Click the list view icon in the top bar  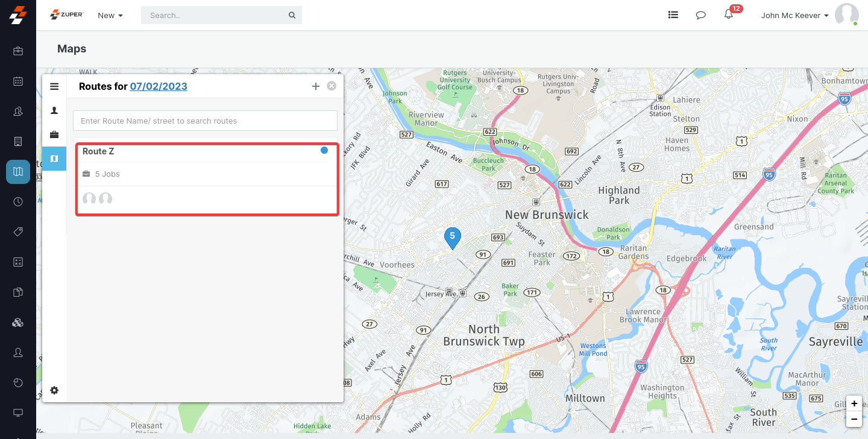673,14
